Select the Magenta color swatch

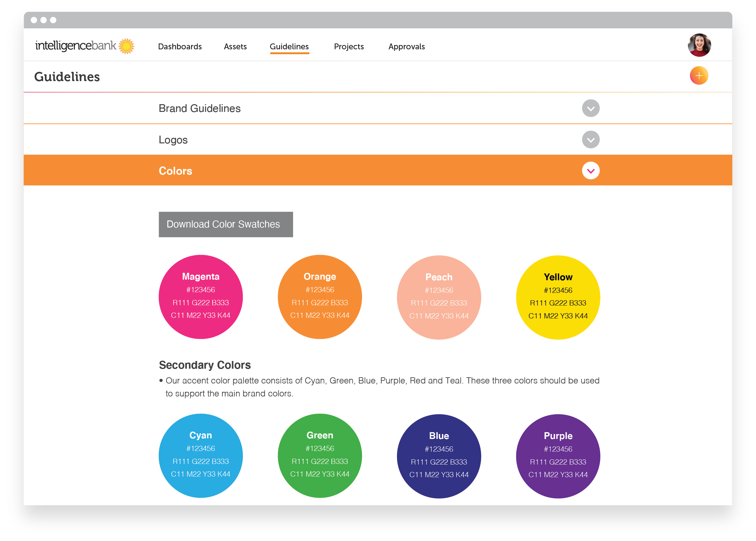click(x=201, y=297)
